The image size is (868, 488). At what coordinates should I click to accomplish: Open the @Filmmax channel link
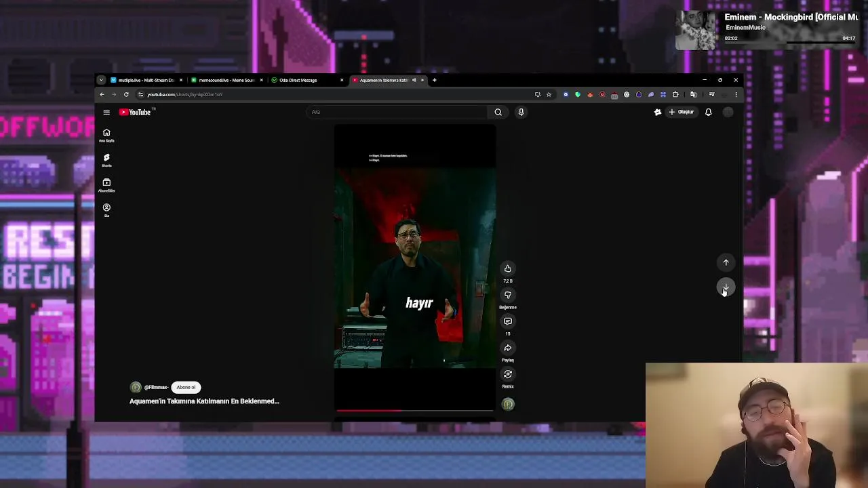click(156, 387)
